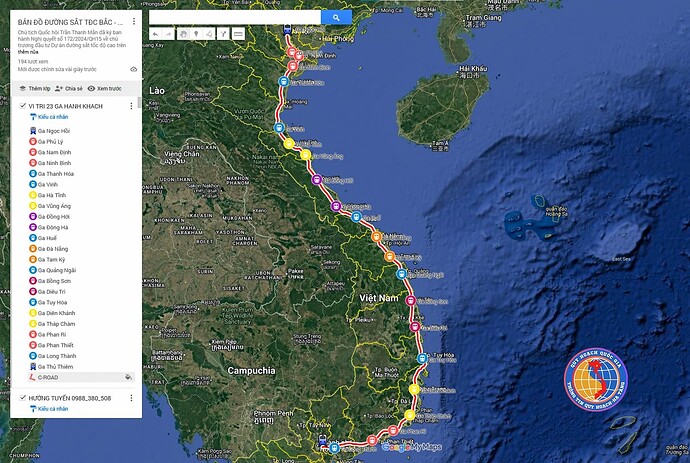Select the measure distance ruler tool

[x=238, y=34]
